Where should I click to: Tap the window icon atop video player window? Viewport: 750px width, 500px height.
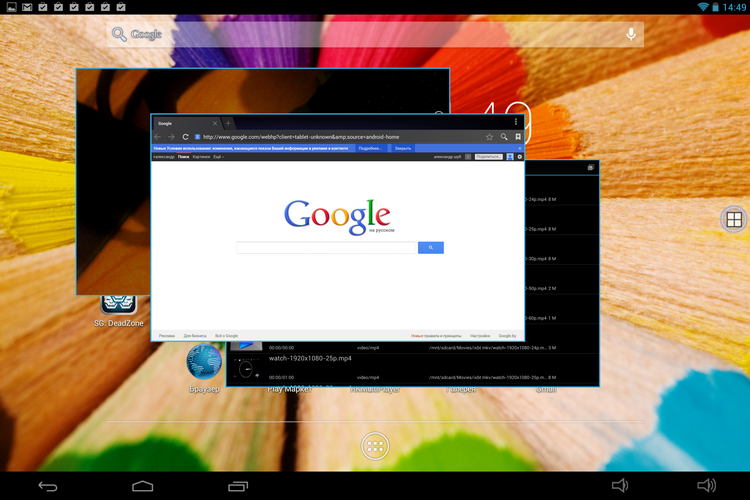(591, 167)
